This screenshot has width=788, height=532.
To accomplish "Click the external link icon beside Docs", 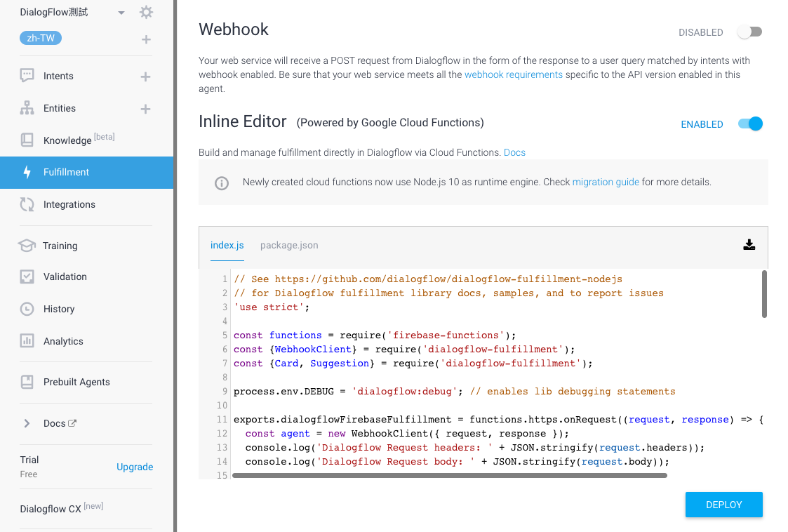I will [x=72, y=423].
